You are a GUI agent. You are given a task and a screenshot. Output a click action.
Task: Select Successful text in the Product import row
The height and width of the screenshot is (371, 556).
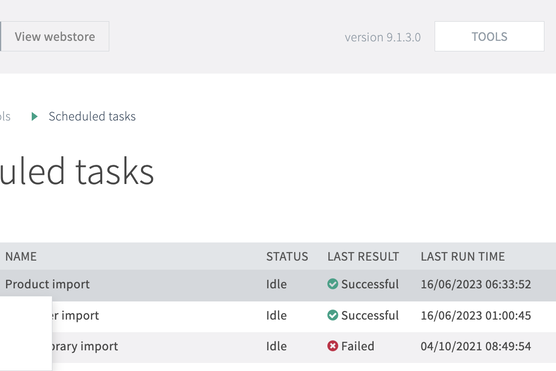[370, 284]
